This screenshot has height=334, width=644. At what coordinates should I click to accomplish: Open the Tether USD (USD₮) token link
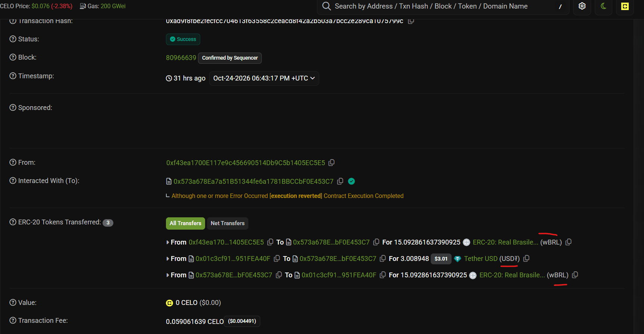point(492,258)
